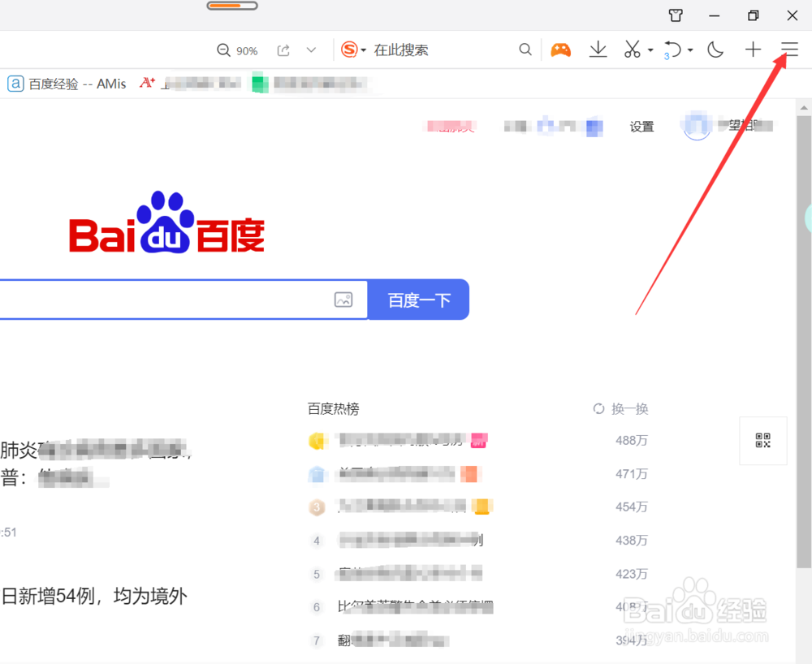The width and height of the screenshot is (812, 664).
Task: Open news headline 日新增54例，均为境外
Action: click(x=94, y=596)
